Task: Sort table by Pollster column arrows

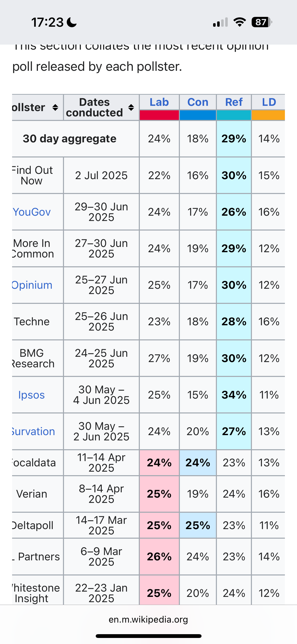Action: pos(55,108)
